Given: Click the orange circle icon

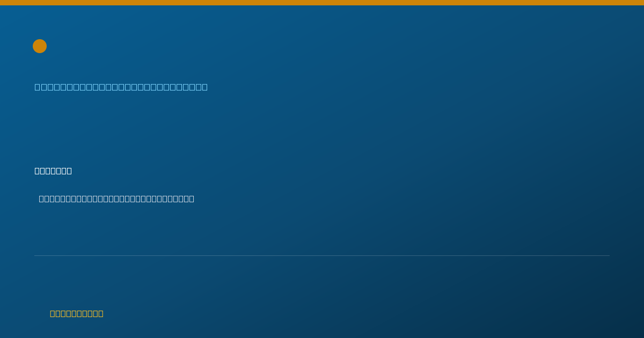Looking at the screenshot, I should 40,46.
